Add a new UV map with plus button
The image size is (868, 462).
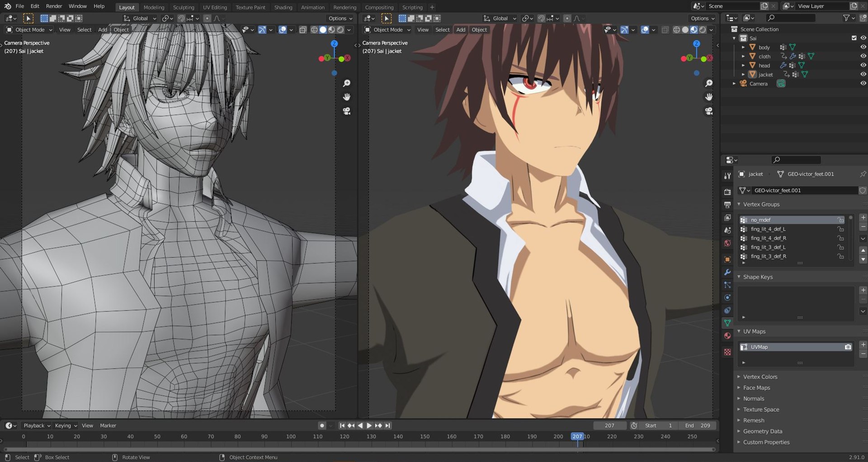863,344
